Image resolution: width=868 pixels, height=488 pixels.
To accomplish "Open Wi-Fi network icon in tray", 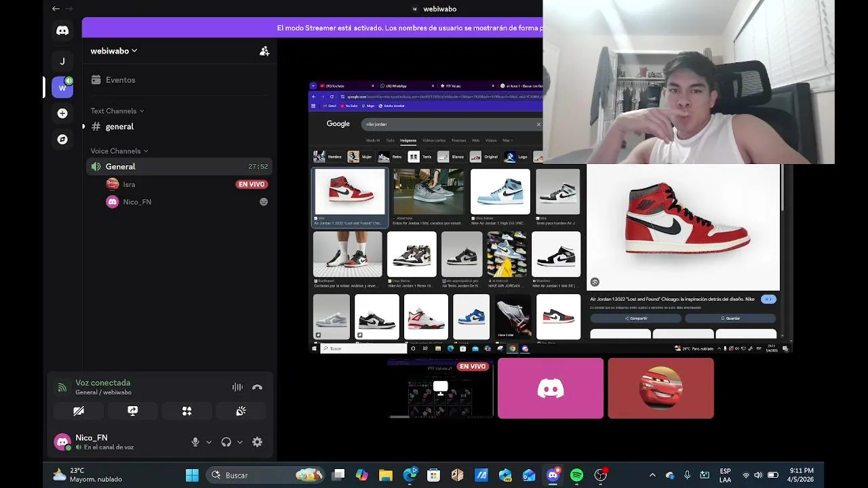I will tap(746, 475).
